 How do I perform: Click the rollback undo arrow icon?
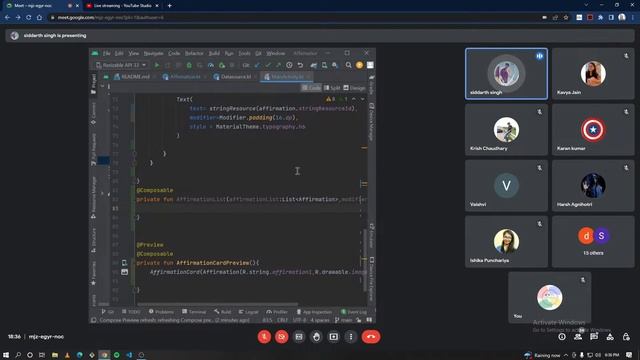point(300,65)
